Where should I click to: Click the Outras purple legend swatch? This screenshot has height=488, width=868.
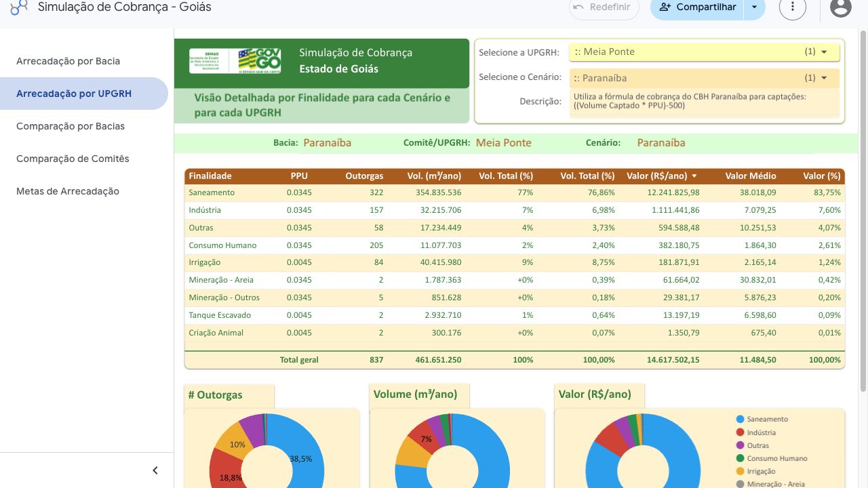740,445
